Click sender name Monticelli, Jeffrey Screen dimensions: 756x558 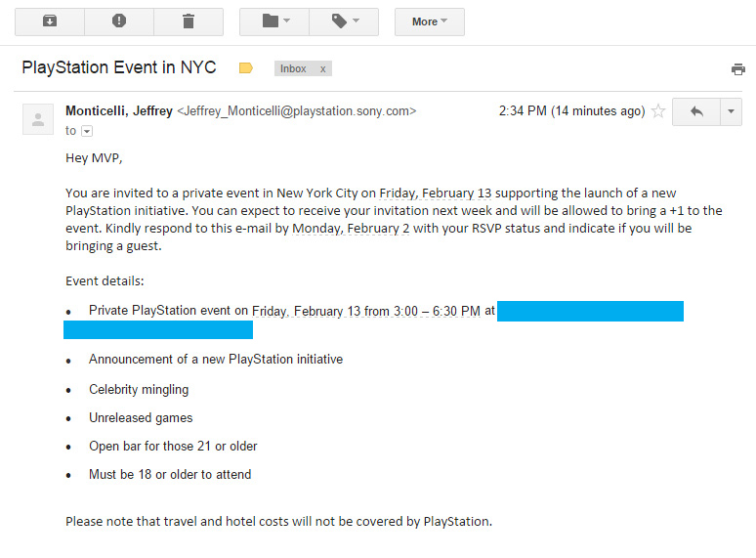(118, 111)
